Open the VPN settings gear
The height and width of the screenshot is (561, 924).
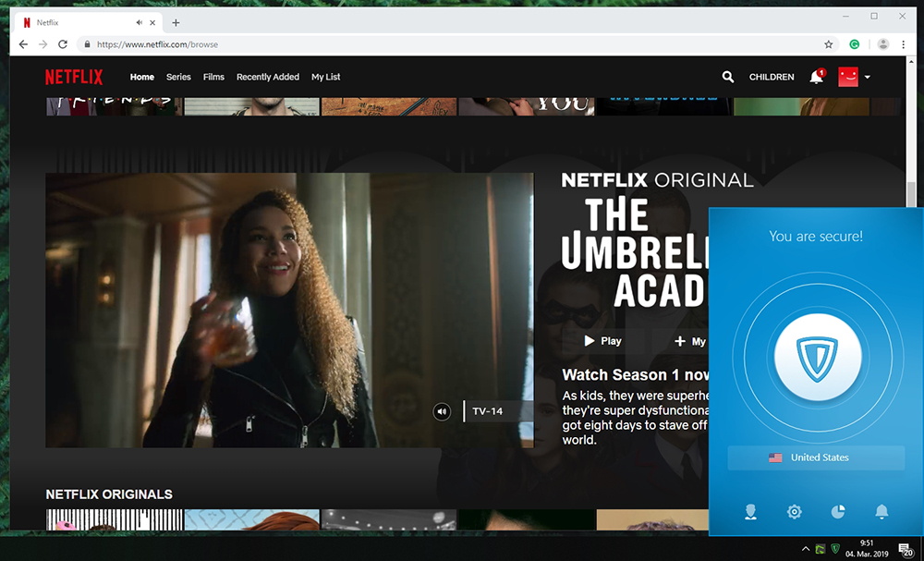click(x=795, y=511)
